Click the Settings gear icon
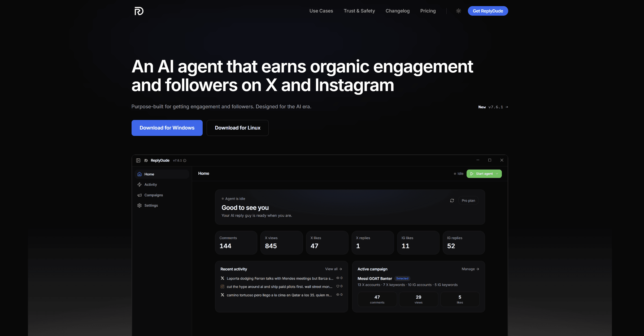 click(x=140, y=205)
